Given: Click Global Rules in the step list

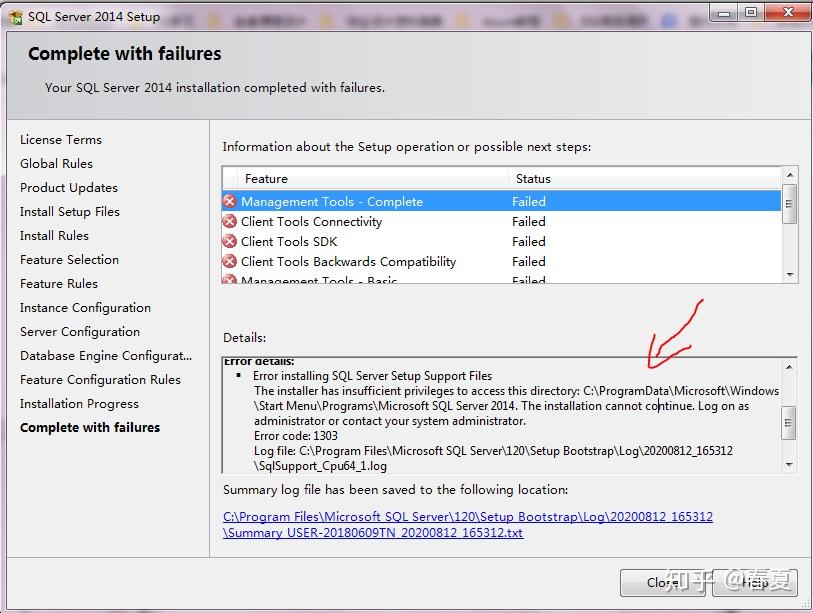Looking at the screenshot, I should [56, 163].
